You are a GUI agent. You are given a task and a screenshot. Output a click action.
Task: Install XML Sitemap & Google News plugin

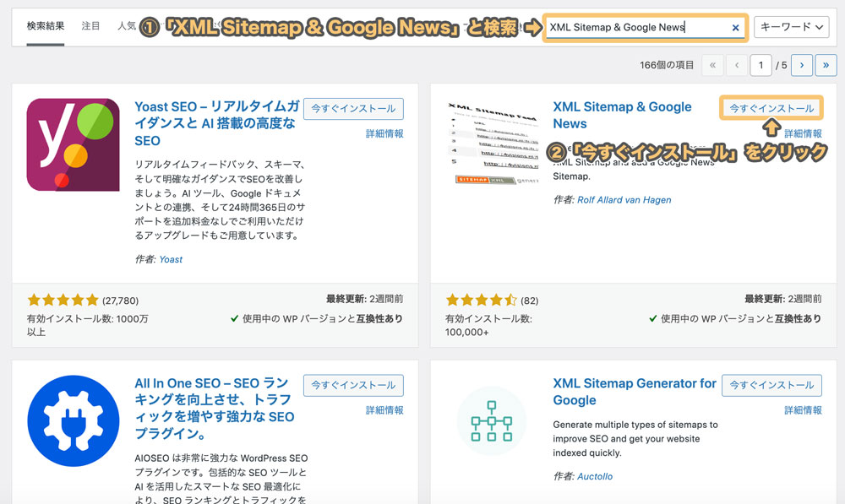tap(771, 109)
